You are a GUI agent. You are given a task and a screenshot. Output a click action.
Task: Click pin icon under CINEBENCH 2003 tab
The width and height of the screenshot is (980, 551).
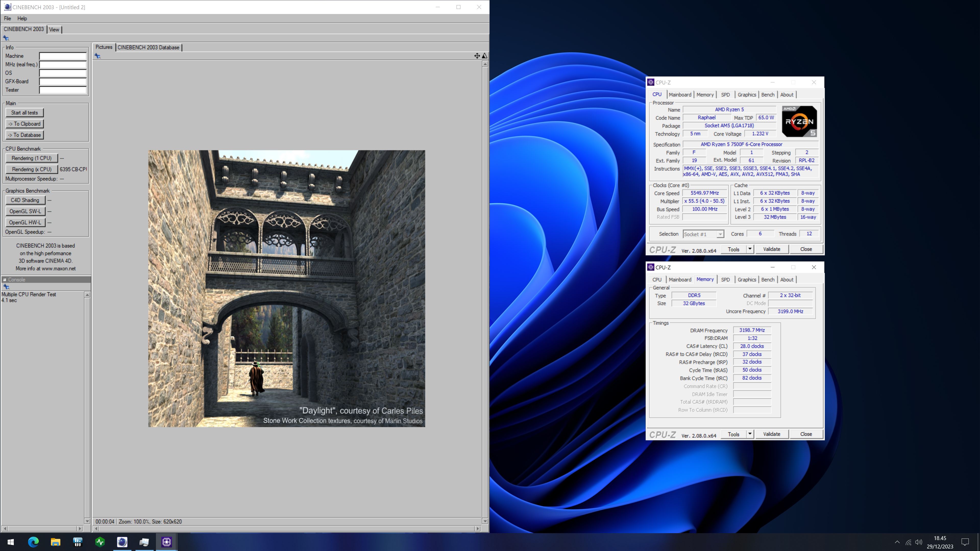coord(6,38)
